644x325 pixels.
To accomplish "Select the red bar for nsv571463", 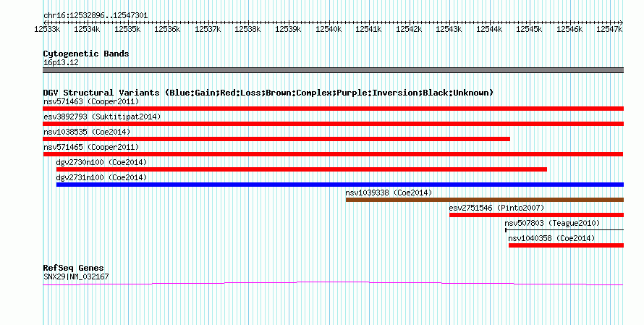I will click(x=333, y=109).
